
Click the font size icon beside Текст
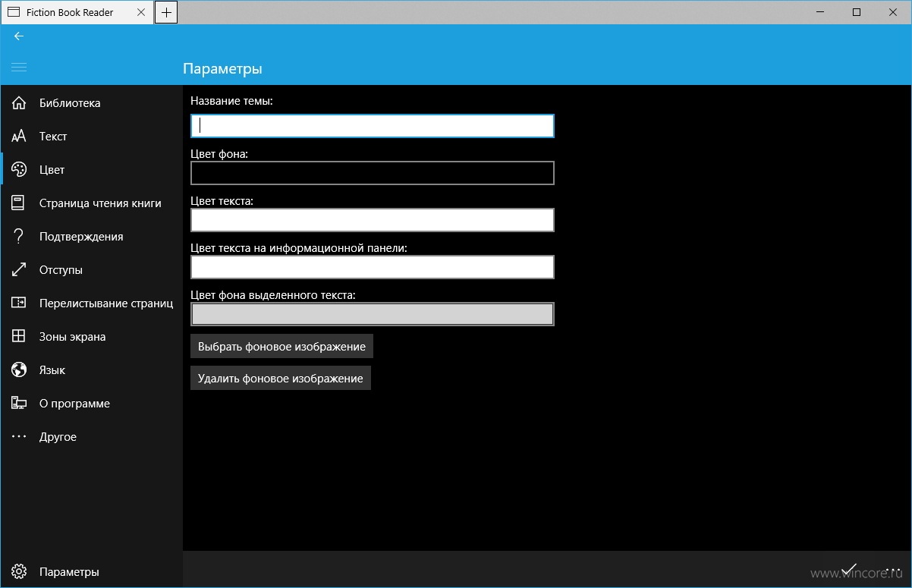click(19, 137)
